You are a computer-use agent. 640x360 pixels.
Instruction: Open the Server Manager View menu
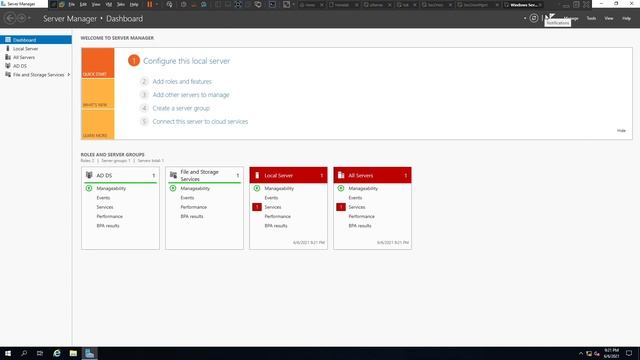609,18
